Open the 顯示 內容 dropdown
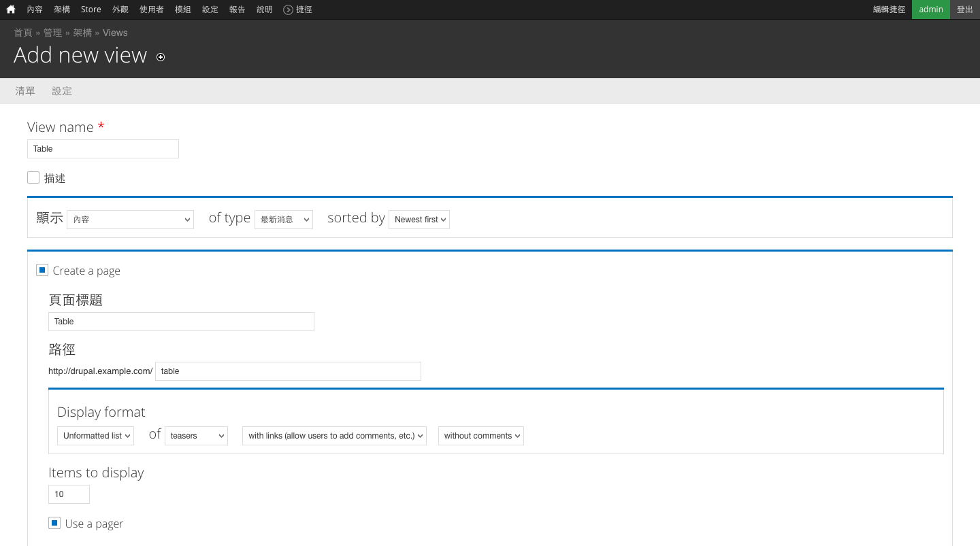The image size is (980, 546). [130, 220]
